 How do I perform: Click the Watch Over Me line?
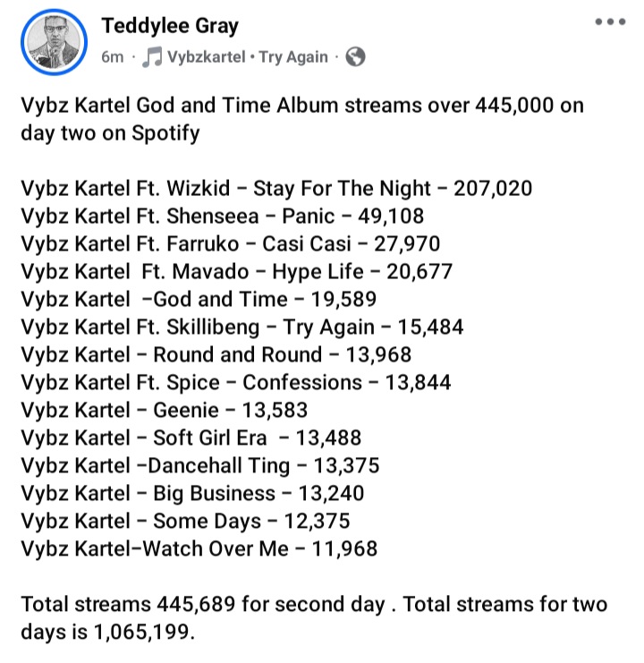click(x=199, y=548)
